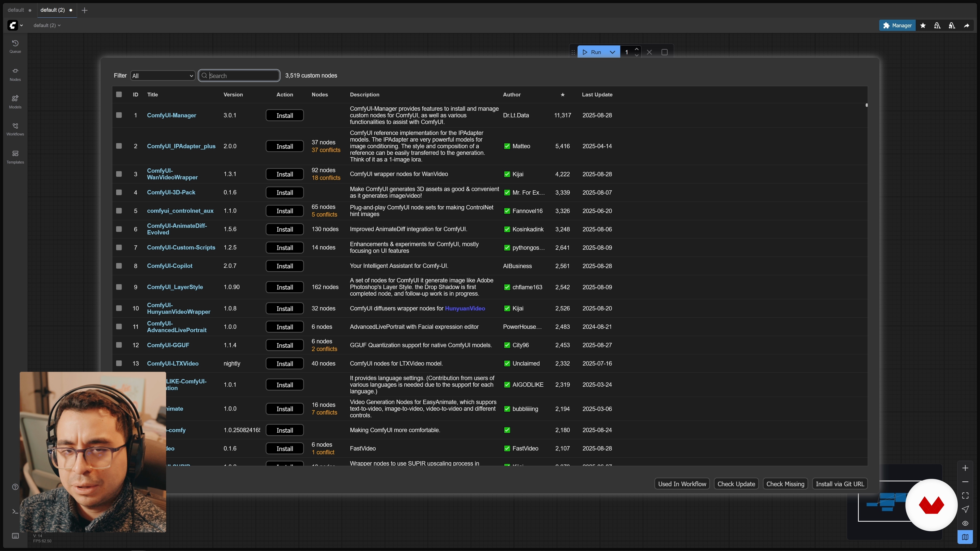Viewport: 980px width, 551px height.
Task: Sort by the star rating column header
Action: (x=563, y=95)
